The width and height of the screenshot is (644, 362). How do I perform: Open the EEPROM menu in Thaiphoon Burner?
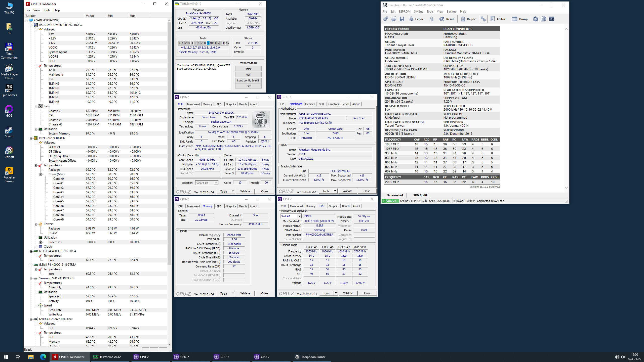pos(405,12)
